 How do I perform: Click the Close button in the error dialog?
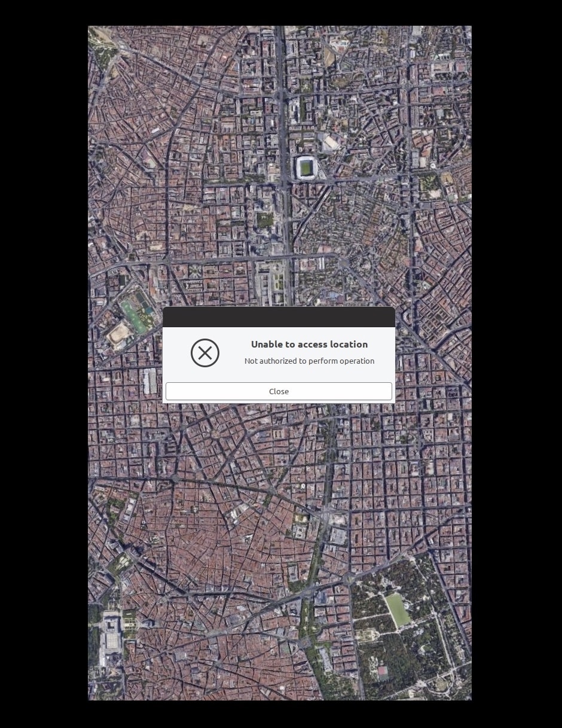tap(279, 391)
